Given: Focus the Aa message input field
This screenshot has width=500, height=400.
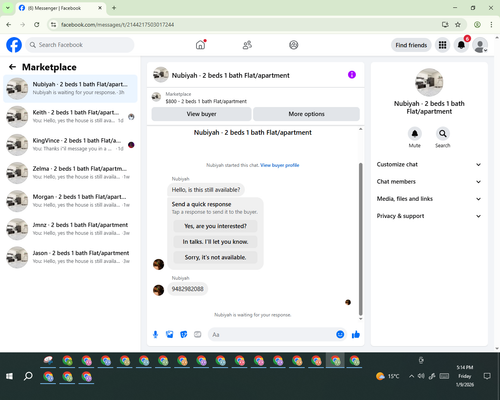Looking at the screenshot, I should pos(272,334).
